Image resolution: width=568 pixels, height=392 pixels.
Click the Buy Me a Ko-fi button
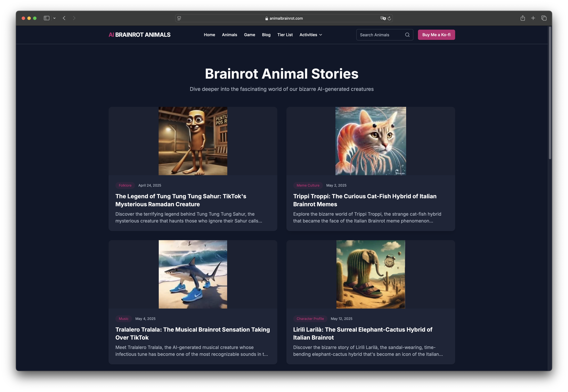click(x=436, y=35)
